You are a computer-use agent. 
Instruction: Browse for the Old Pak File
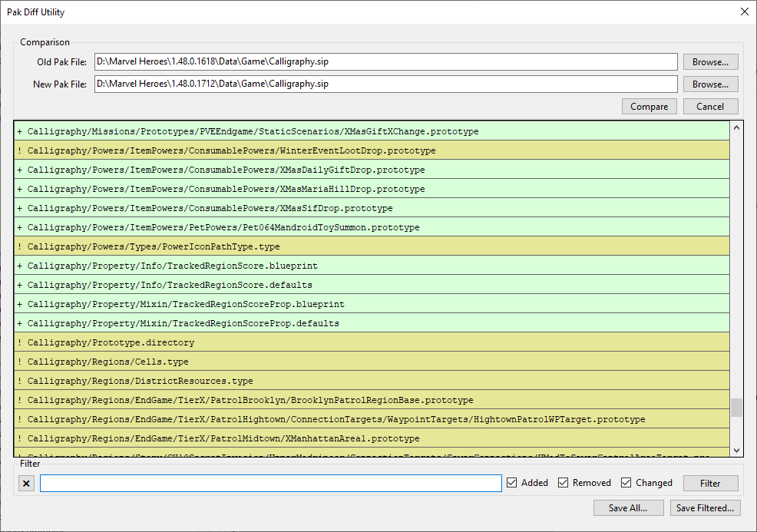pyautogui.click(x=711, y=61)
